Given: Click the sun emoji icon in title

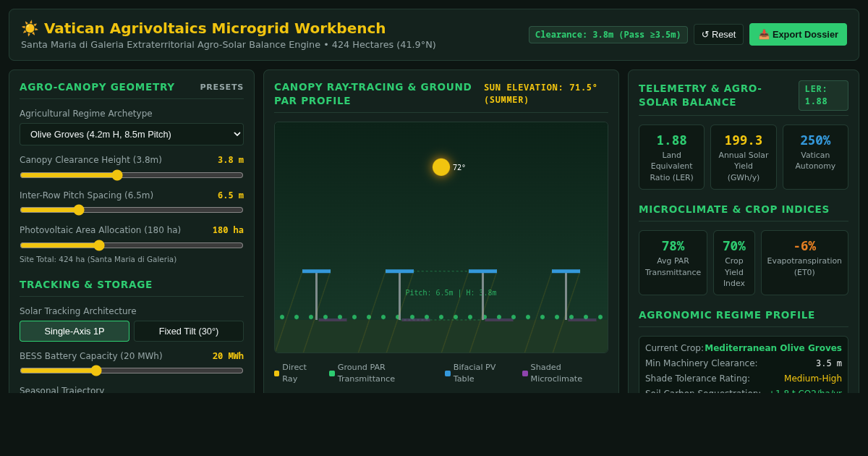Looking at the screenshot, I should click(x=30, y=28).
